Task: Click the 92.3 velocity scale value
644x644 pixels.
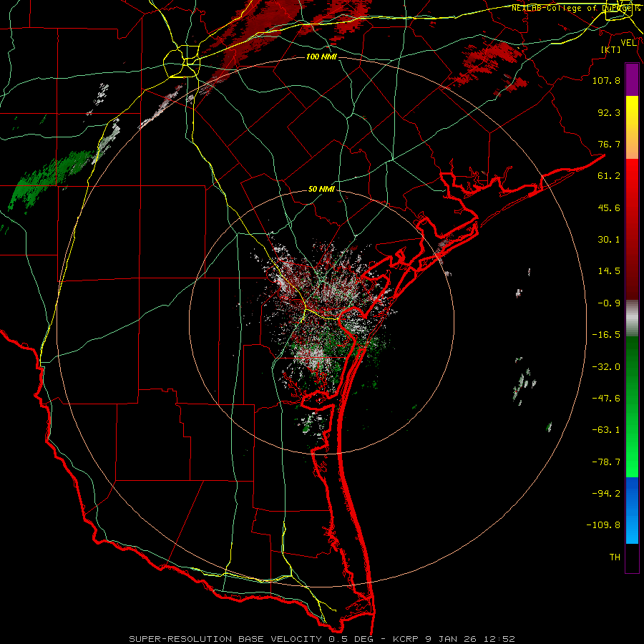Action: (609, 112)
